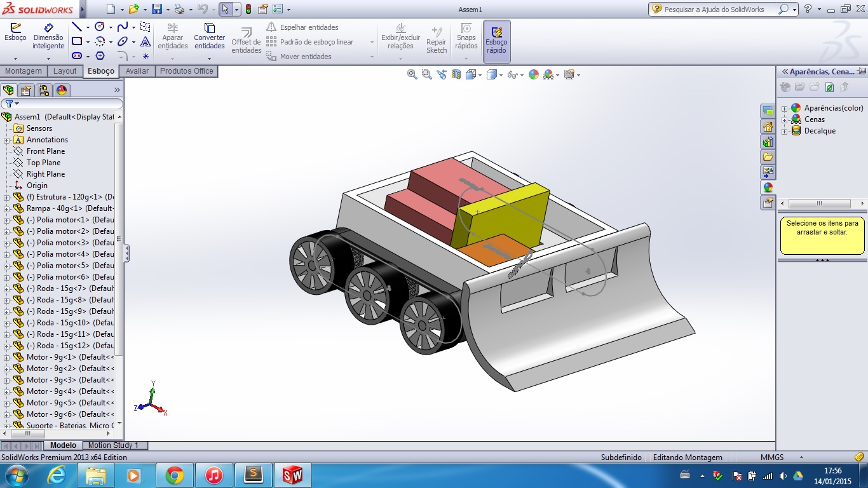Click Espelhar entidades button
This screenshot has height=488, width=868.
point(302,27)
